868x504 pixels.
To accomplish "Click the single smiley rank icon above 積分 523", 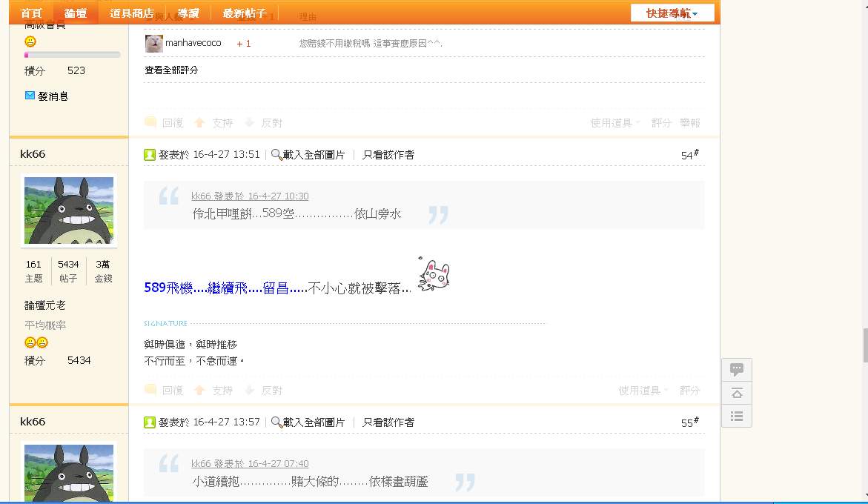I will coord(30,42).
